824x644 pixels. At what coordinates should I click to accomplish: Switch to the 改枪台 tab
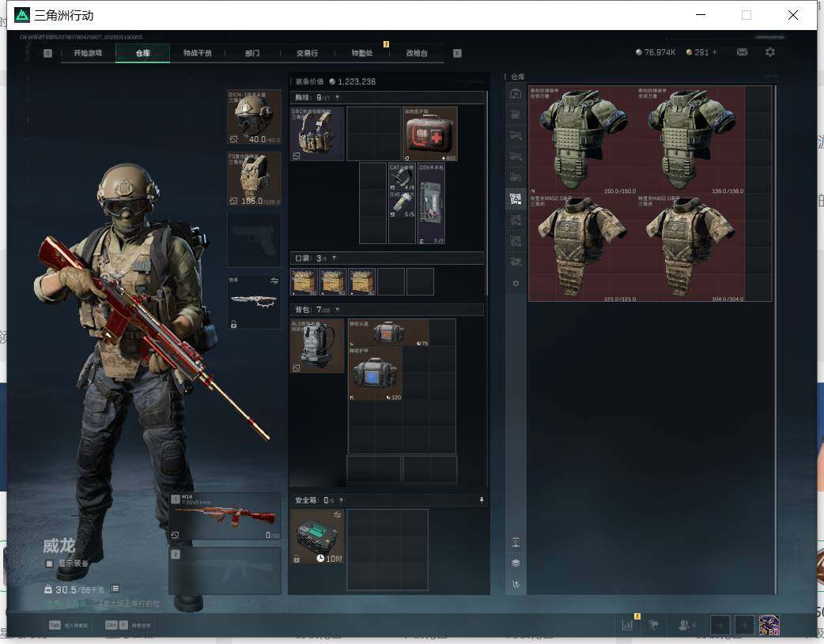[417, 53]
